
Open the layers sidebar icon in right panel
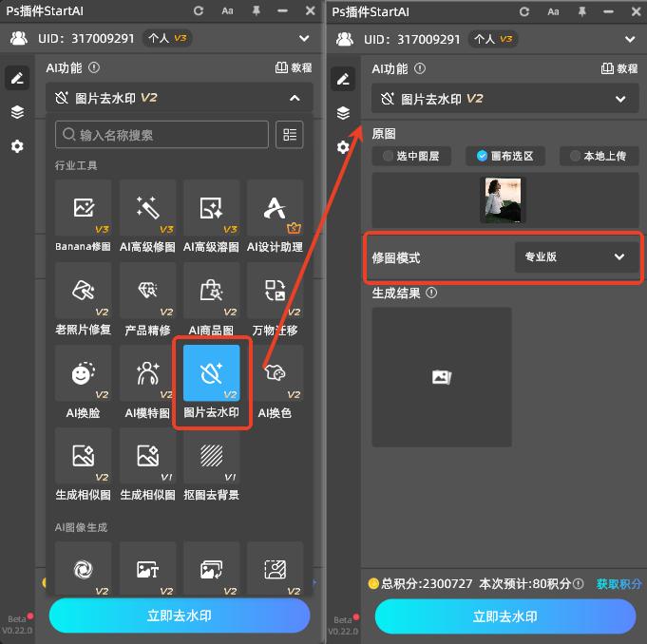(343, 113)
